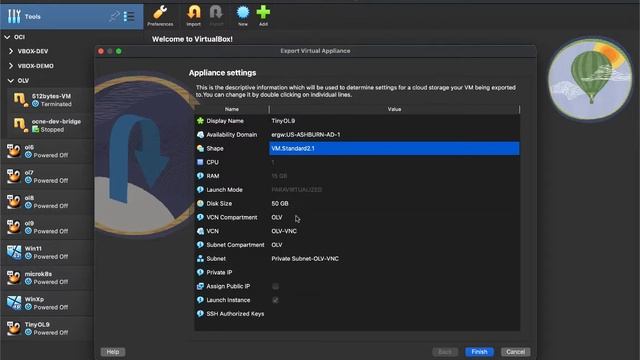Toggle the Launch Instance checkbox
The width and height of the screenshot is (640, 360).
[x=276, y=300]
